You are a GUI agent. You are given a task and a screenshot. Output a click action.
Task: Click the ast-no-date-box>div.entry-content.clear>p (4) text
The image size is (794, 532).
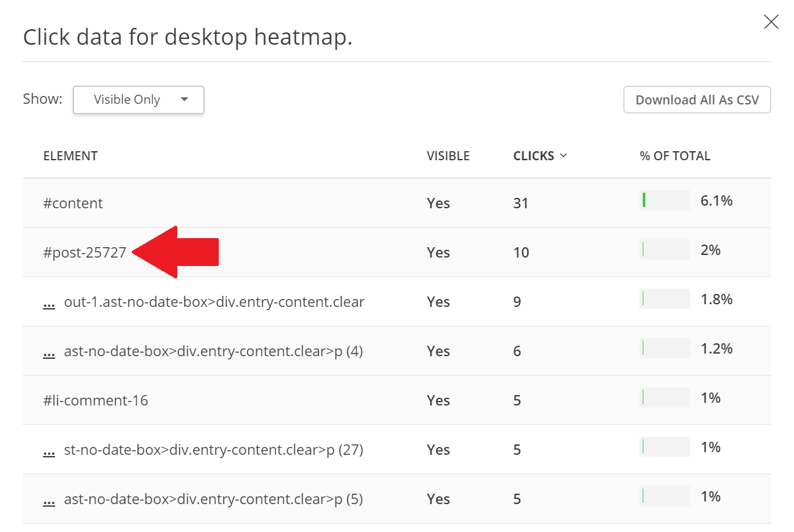point(214,351)
